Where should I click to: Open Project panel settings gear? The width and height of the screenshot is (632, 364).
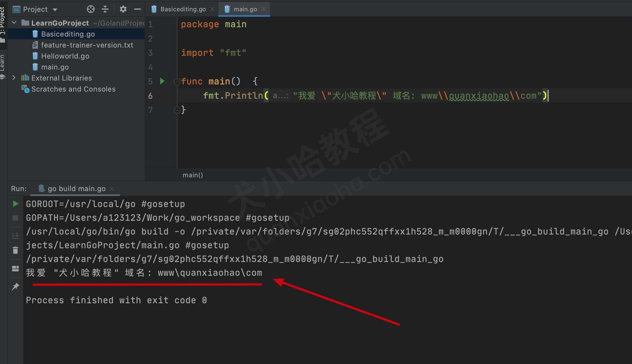point(123,9)
